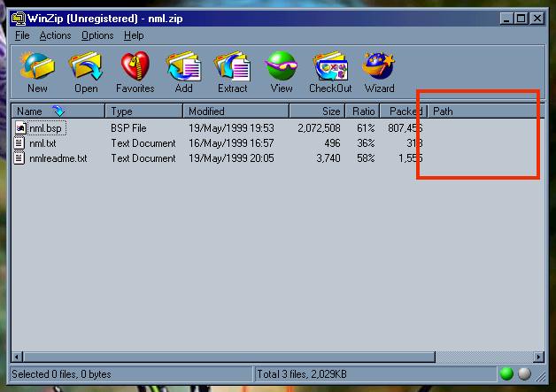This screenshot has width=556, height=392.
Task: Click the BSP File type cell
Action: pyautogui.click(x=128, y=128)
